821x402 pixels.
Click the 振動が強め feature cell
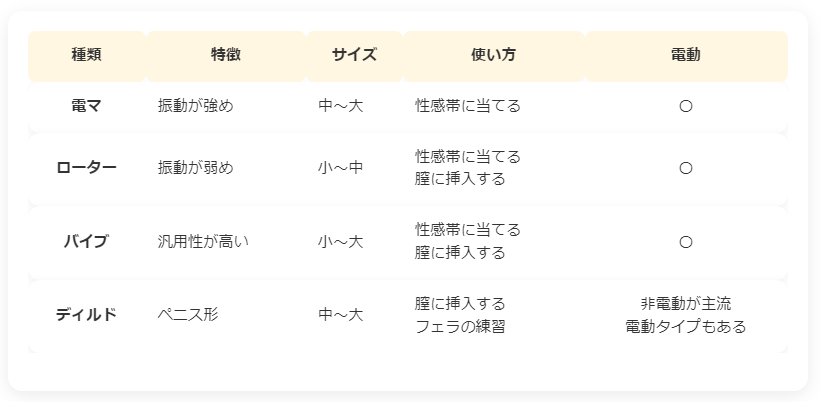coord(195,106)
